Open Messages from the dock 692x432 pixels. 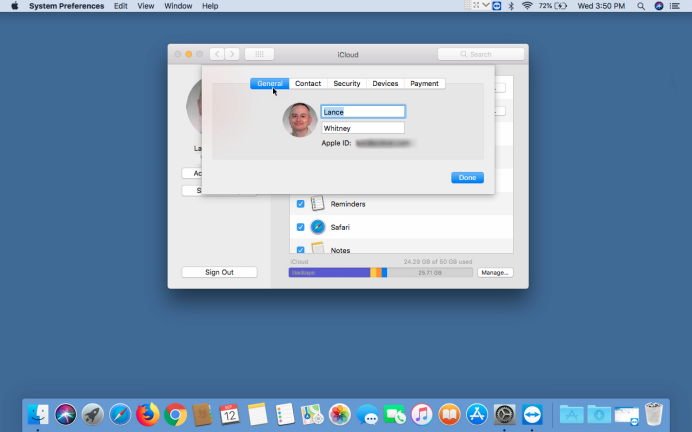point(367,414)
